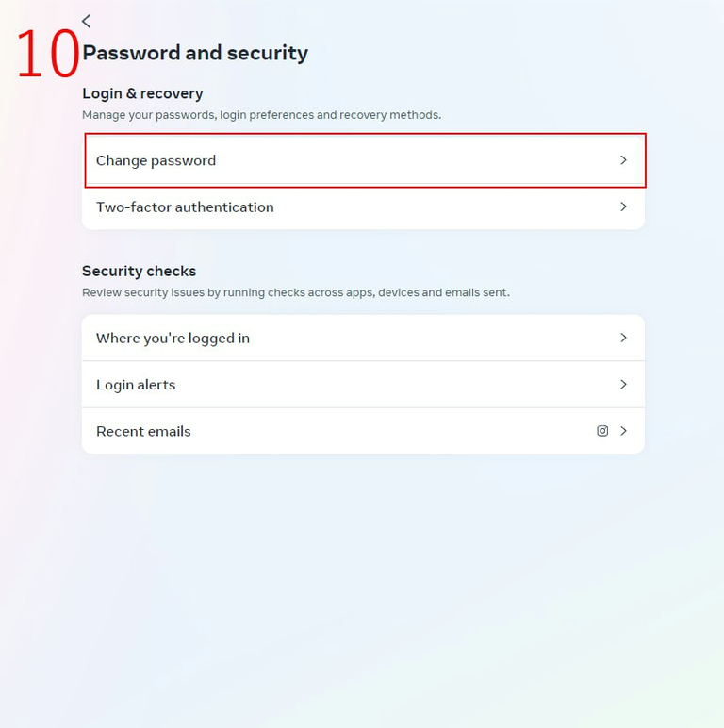
Task: Click the back arrow icon
Action: pos(87,21)
